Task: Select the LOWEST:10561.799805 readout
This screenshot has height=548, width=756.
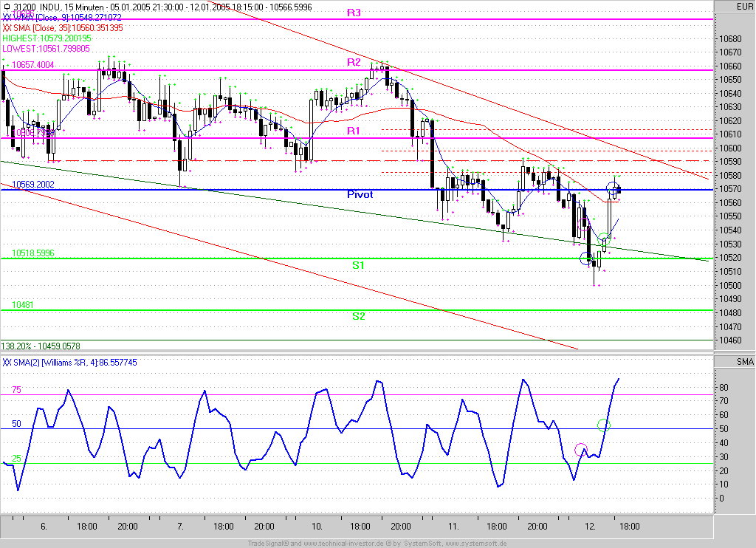Action: [x=46, y=49]
